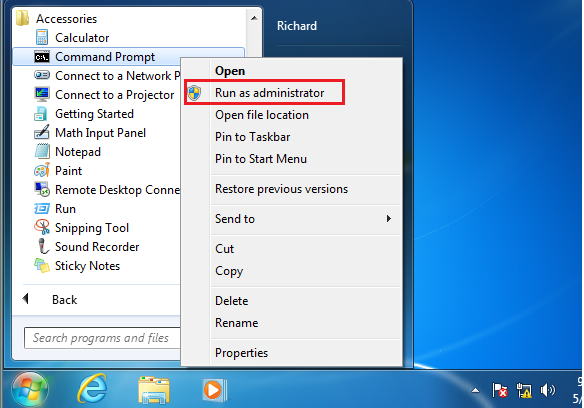Click the Paint palette icon
The height and width of the screenshot is (408, 584).
[x=42, y=171]
